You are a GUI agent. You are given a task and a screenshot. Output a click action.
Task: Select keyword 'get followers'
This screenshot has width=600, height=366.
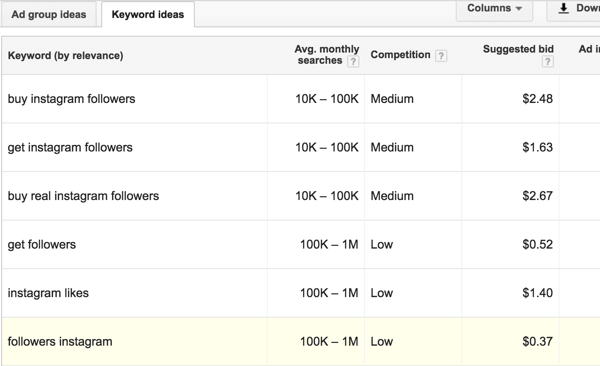42,245
